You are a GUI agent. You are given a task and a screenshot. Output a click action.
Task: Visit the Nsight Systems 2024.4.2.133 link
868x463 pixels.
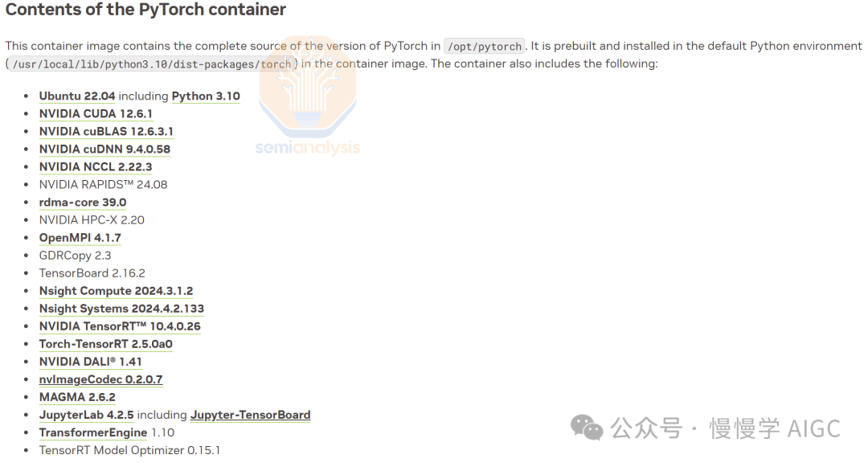pos(121,308)
